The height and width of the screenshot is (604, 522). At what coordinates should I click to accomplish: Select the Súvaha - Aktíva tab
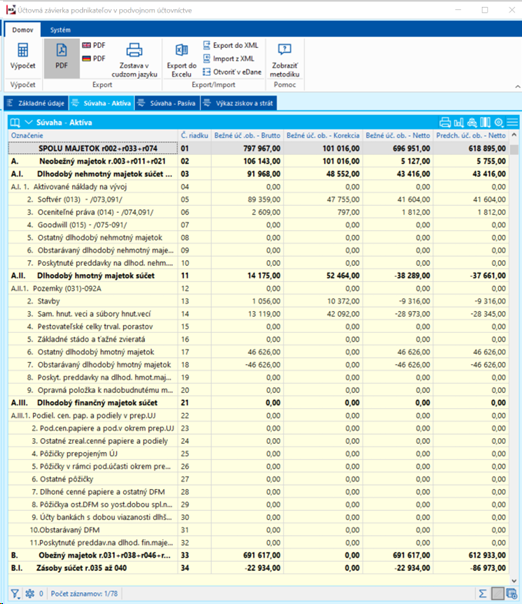tap(102, 103)
